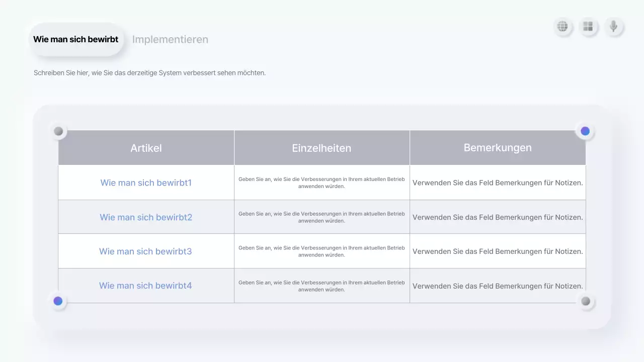Select the Wie man sich bewirbt tab

(x=76, y=39)
